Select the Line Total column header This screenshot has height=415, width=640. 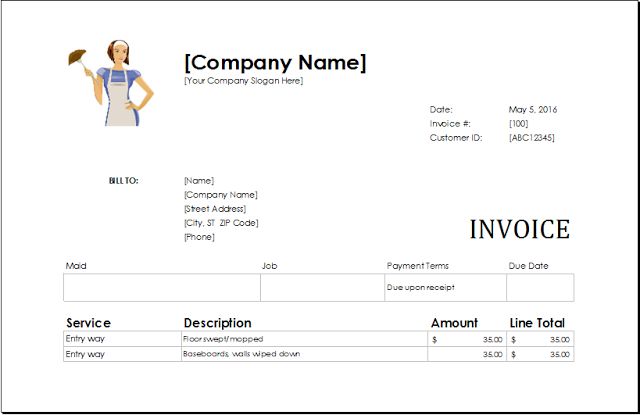pyautogui.click(x=537, y=323)
